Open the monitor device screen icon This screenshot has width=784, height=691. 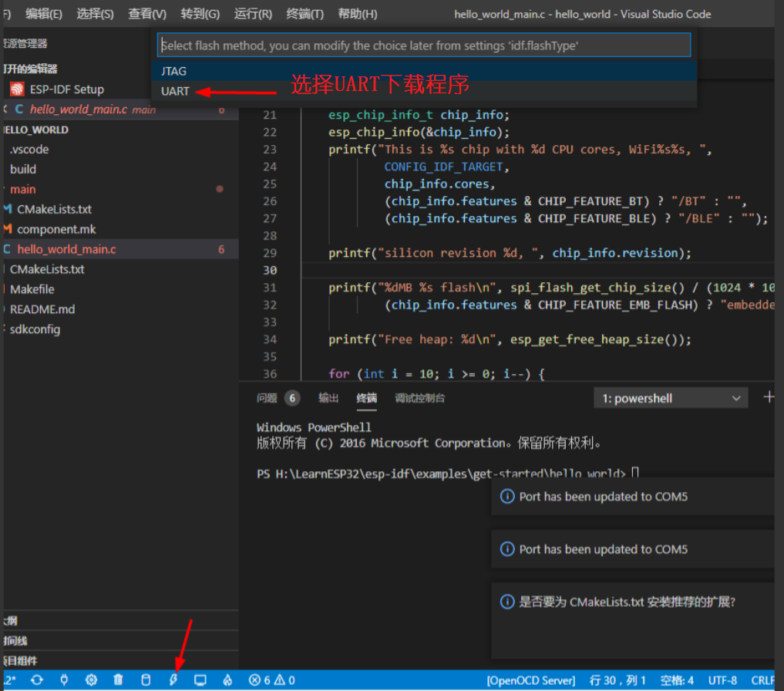click(x=200, y=680)
